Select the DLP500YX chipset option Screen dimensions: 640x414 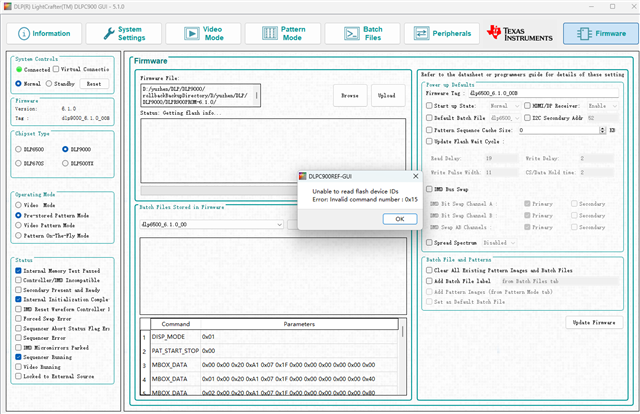(x=65, y=163)
